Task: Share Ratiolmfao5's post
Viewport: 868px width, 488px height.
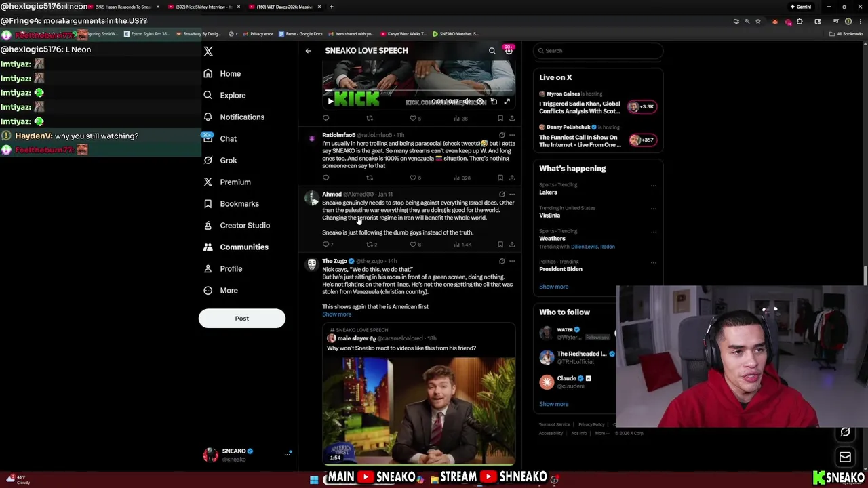Action: click(512, 178)
